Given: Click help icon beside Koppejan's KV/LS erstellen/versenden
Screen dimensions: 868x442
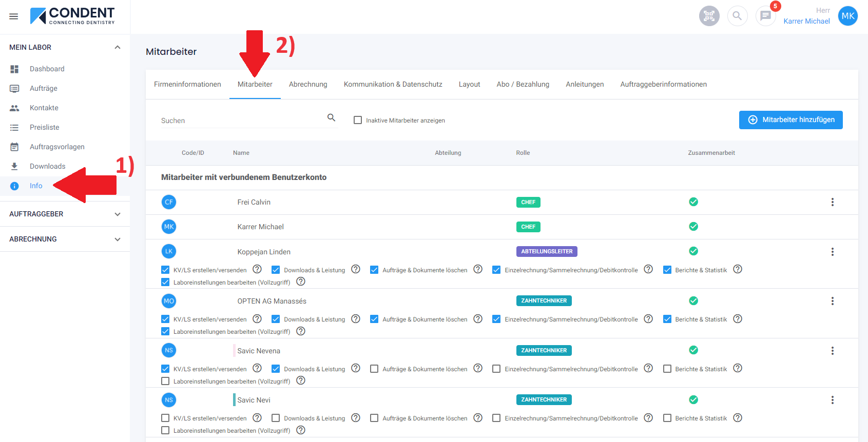Looking at the screenshot, I should click(x=257, y=269).
